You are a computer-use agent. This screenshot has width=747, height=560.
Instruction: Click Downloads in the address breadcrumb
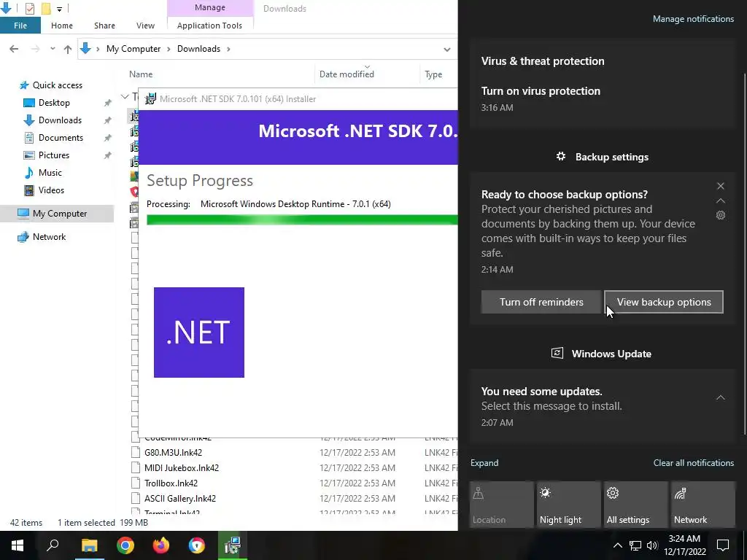point(198,49)
